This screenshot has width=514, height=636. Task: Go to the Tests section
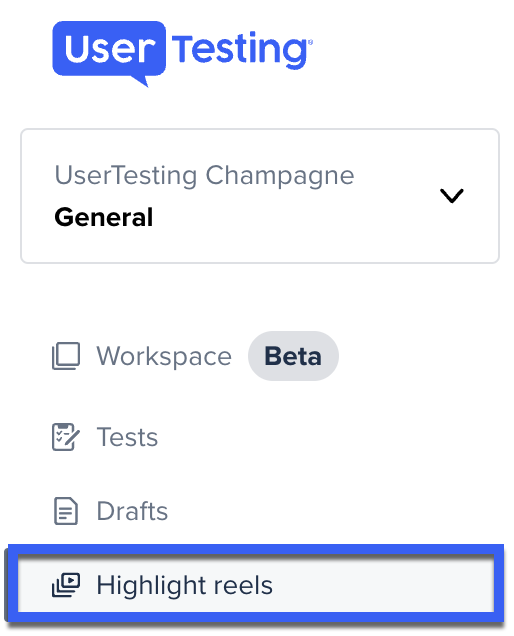pos(127,437)
